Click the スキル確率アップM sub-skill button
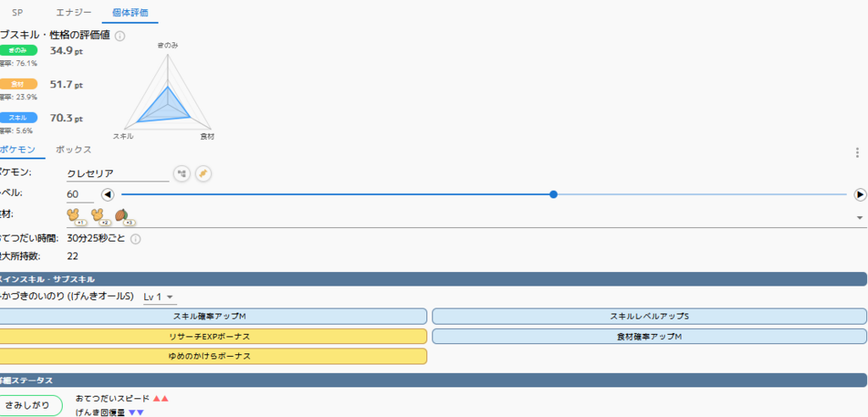The width and height of the screenshot is (868, 417). pyautogui.click(x=212, y=316)
